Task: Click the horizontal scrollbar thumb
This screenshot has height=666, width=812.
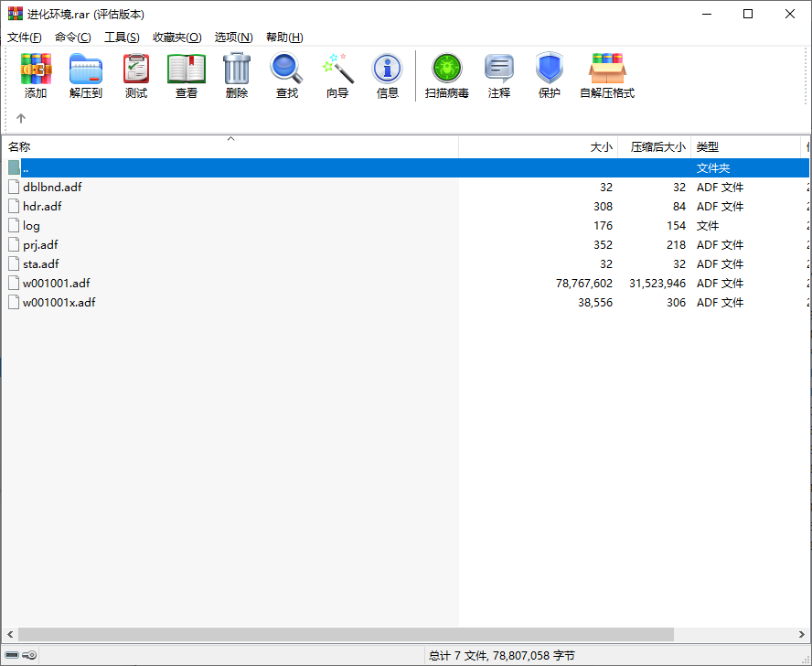Action: tap(346, 634)
